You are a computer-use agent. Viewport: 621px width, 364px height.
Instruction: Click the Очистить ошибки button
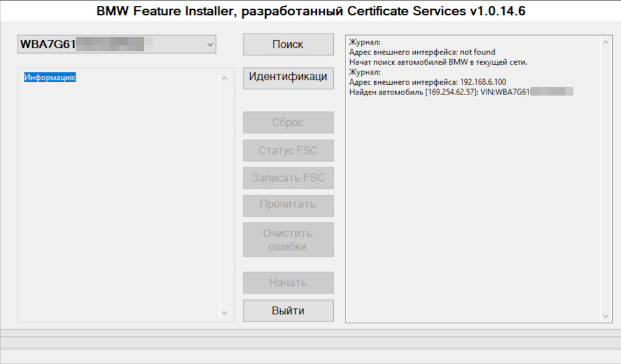click(x=288, y=240)
